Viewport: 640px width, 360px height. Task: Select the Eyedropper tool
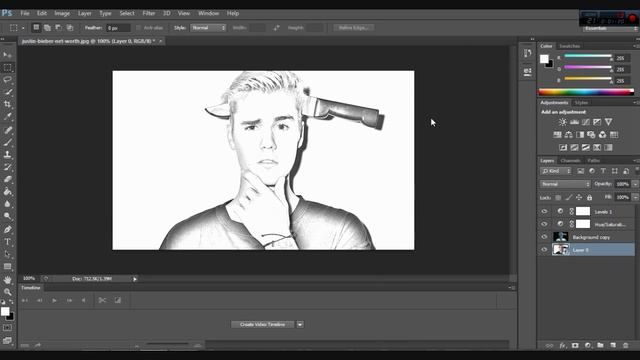(x=7, y=117)
